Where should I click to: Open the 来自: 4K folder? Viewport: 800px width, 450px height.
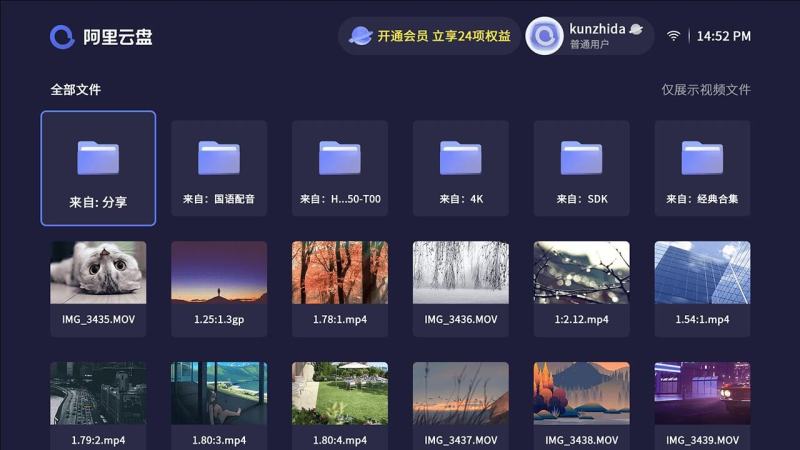pyautogui.click(x=461, y=168)
